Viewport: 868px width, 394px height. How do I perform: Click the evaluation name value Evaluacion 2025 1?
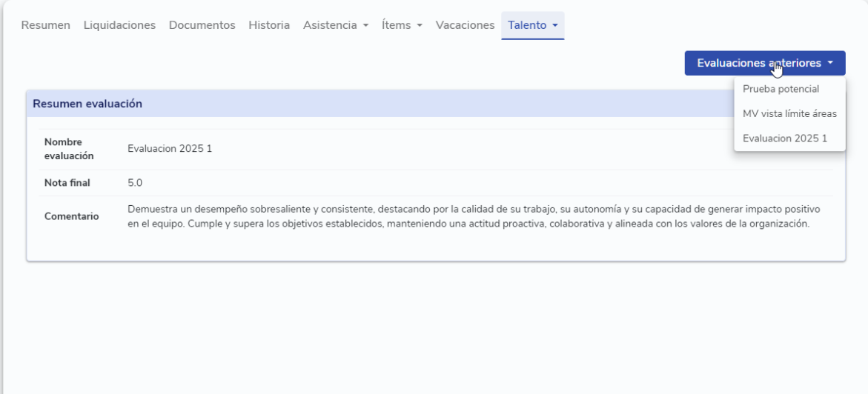pyautogui.click(x=170, y=149)
